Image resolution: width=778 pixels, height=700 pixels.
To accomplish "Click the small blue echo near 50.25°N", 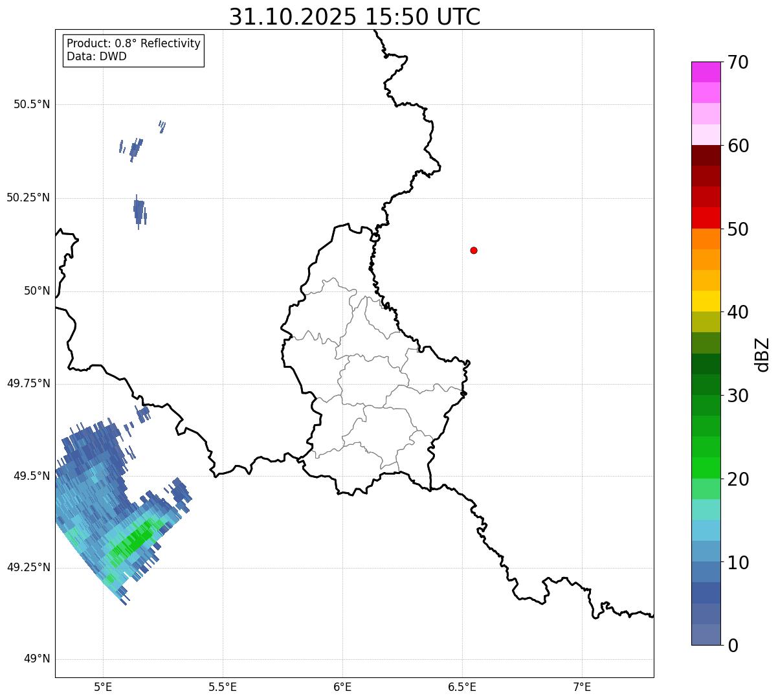I will (139, 212).
